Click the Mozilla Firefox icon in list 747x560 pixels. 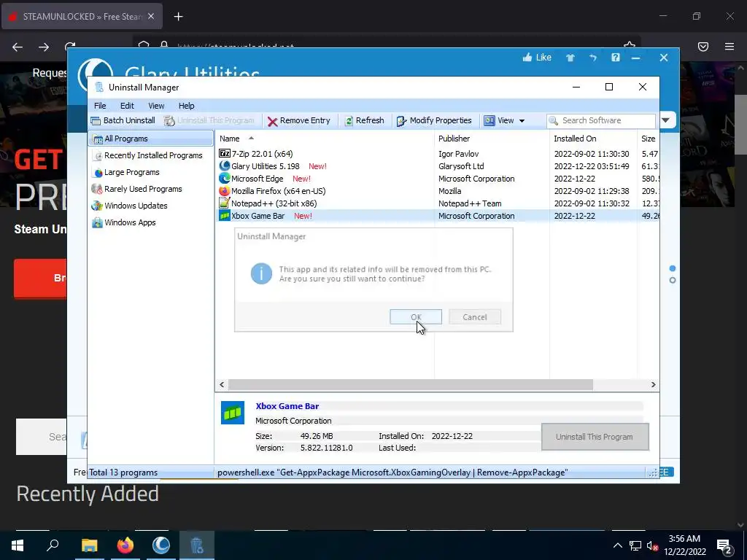(x=225, y=190)
